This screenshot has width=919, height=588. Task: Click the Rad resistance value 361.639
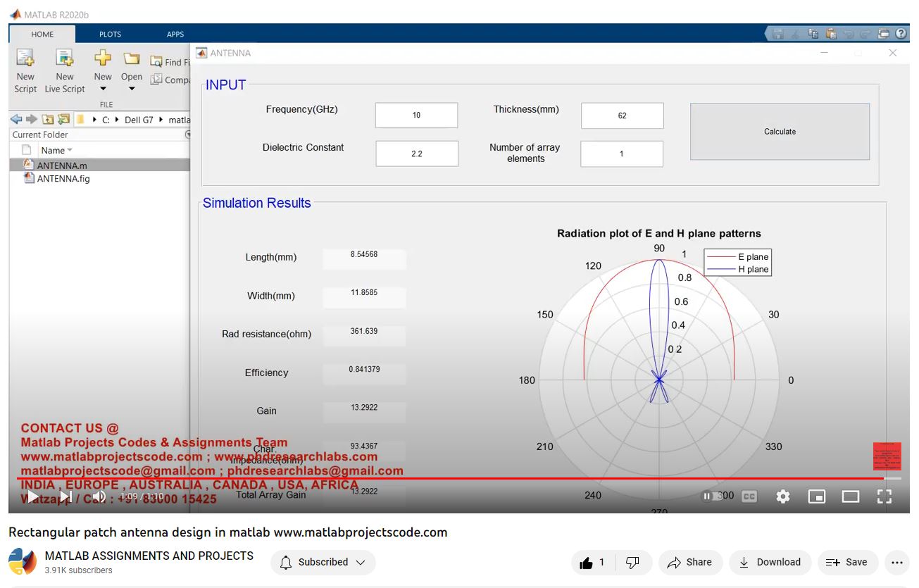[x=364, y=331]
